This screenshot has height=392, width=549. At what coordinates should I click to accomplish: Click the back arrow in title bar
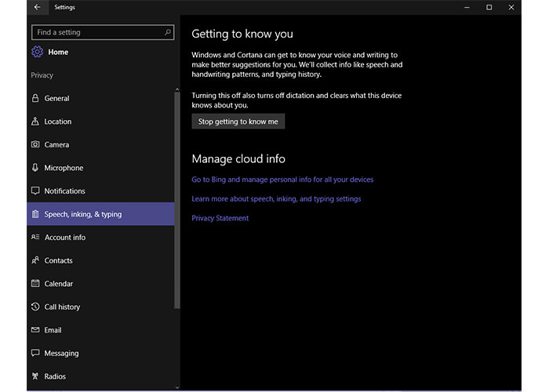coord(37,7)
